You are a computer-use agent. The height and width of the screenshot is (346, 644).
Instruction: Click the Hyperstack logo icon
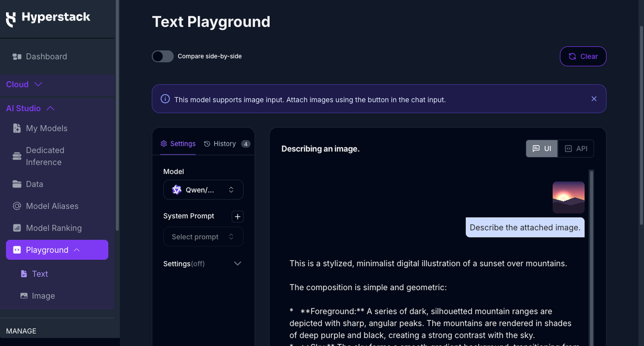pos(11,20)
